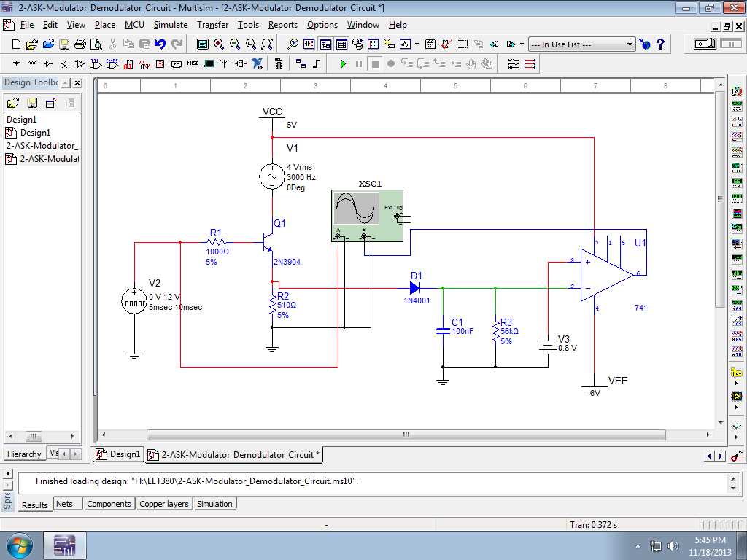Toggle the simulation pause switch
747x560 pixels.
(730, 44)
